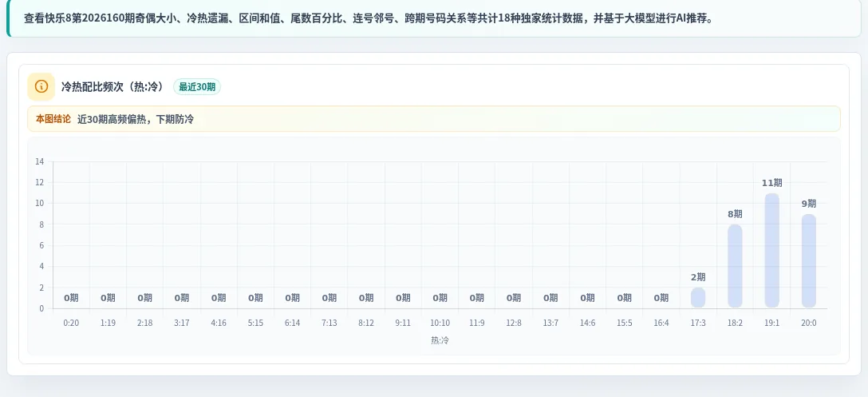The width and height of the screenshot is (868, 397).
Task: Click the x-axis label 2:18
Action: coord(144,323)
